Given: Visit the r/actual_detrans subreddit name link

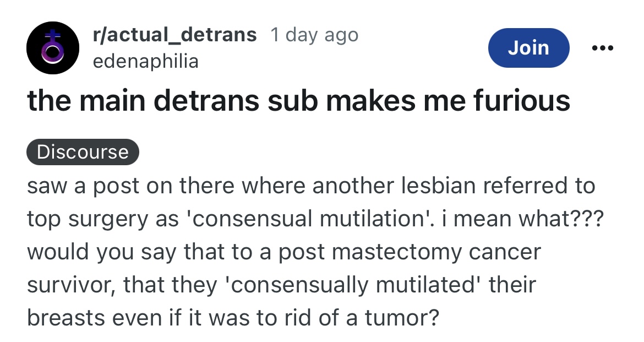Looking at the screenshot, I should [x=174, y=35].
